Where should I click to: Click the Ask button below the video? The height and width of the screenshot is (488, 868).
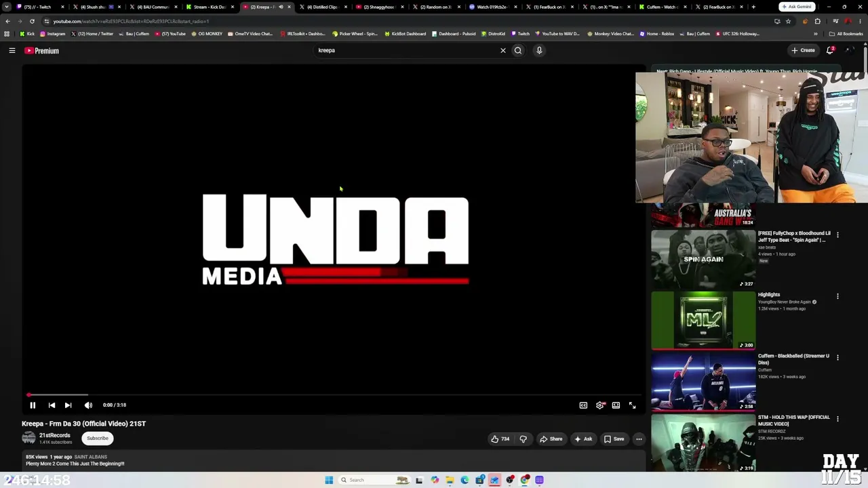pyautogui.click(x=583, y=439)
